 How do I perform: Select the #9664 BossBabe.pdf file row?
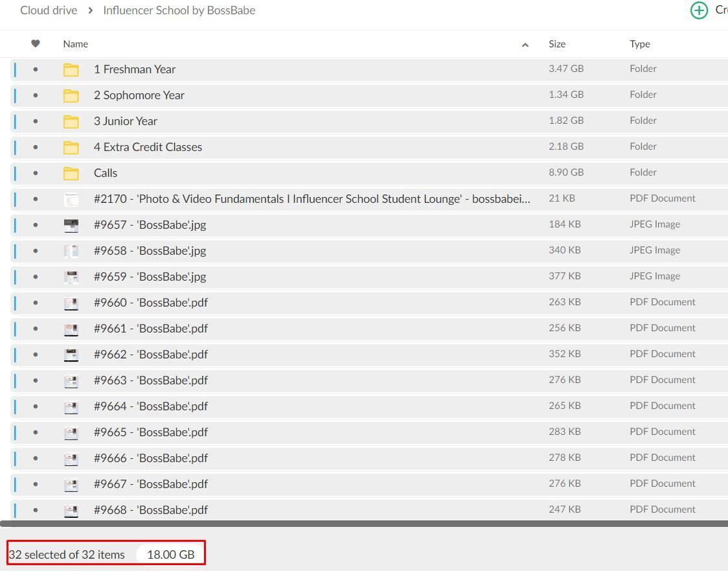coord(324,406)
